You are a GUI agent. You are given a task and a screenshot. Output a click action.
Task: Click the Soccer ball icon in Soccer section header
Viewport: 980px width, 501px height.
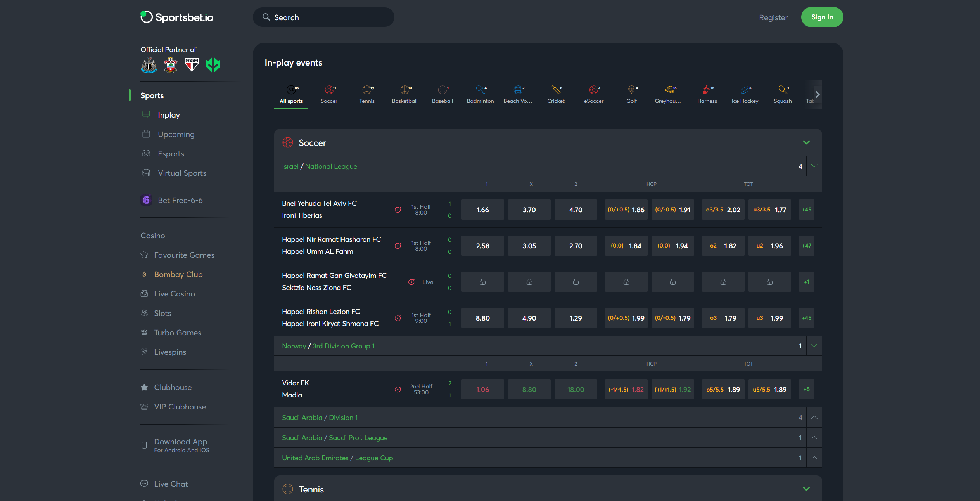288,142
